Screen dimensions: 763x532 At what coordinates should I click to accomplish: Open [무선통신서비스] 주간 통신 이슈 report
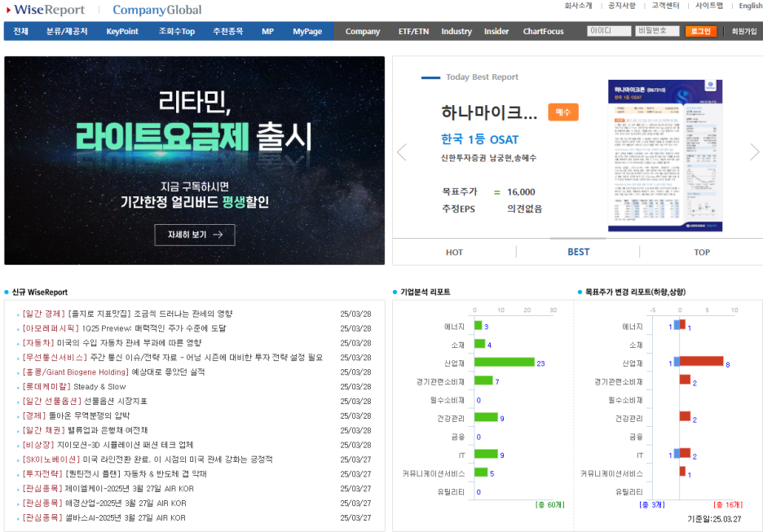(173, 358)
